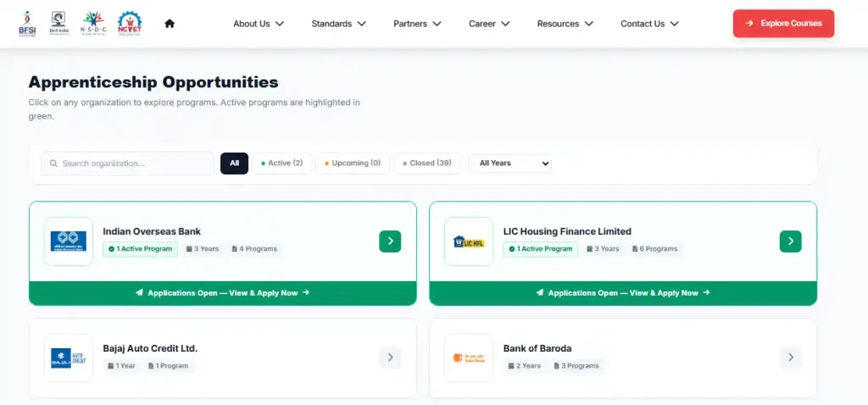Image resolution: width=868 pixels, height=405 pixels.
Task: Click Bank of Baroda logo thumbnail
Action: tap(468, 358)
